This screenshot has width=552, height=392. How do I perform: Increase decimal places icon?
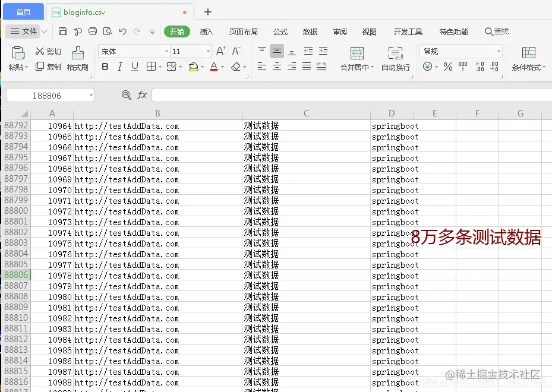[x=480, y=67]
